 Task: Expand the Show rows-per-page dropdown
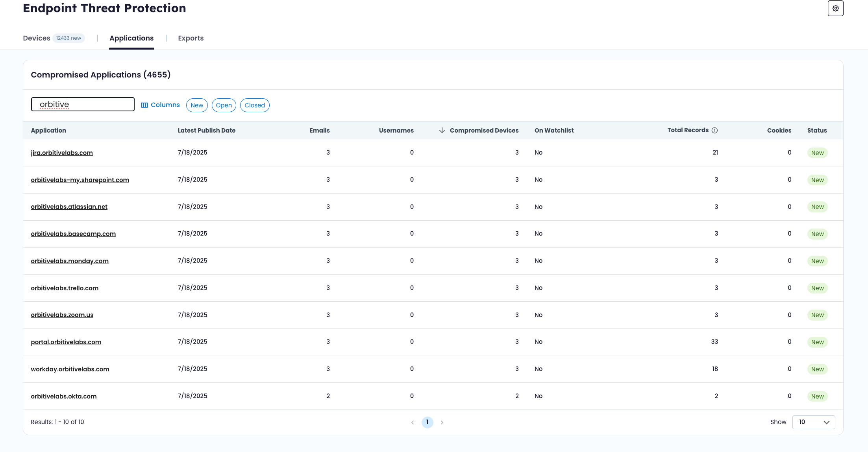pyautogui.click(x=813, y=422)
